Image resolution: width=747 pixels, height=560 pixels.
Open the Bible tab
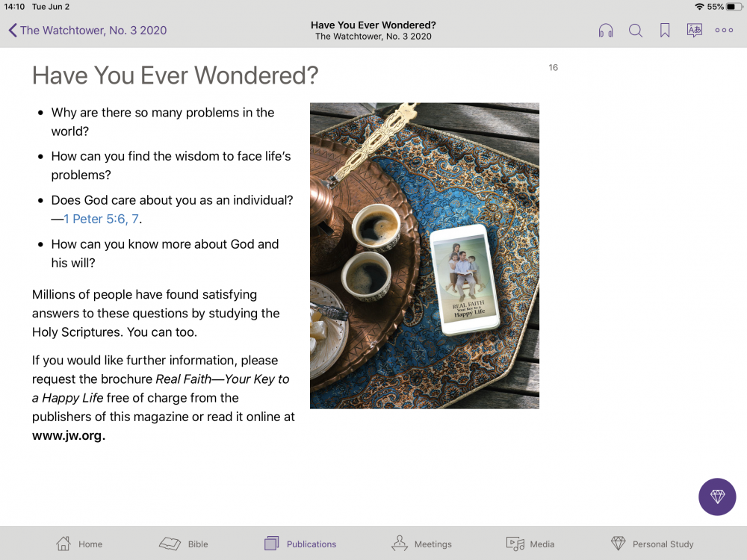[x=184, y=544]
